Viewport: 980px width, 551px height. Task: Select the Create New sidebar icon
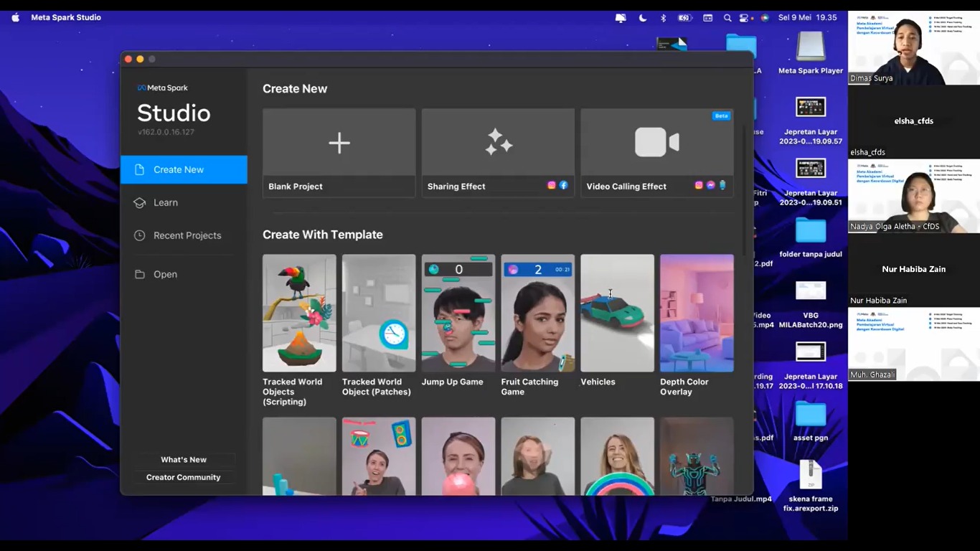[x=140, y=169]
